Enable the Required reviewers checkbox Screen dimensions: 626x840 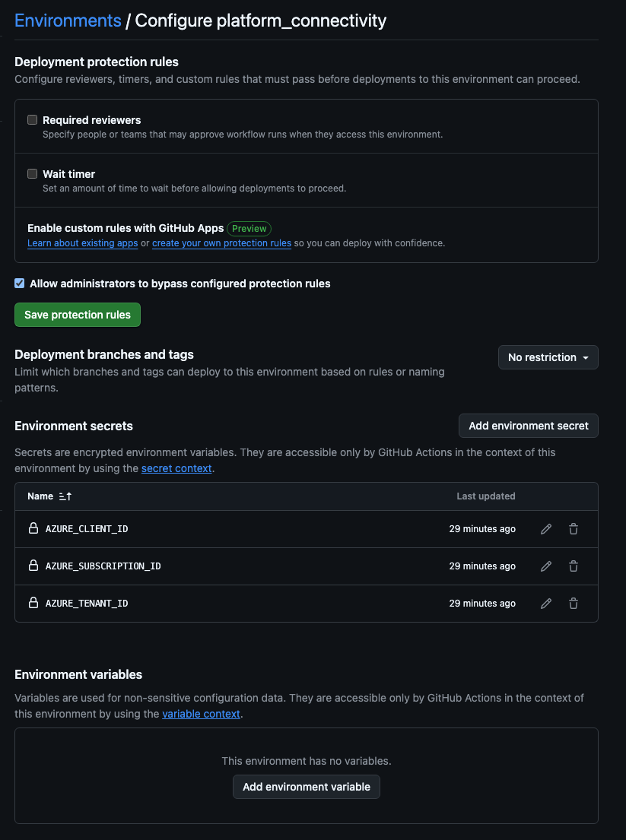tap(33, 119)
